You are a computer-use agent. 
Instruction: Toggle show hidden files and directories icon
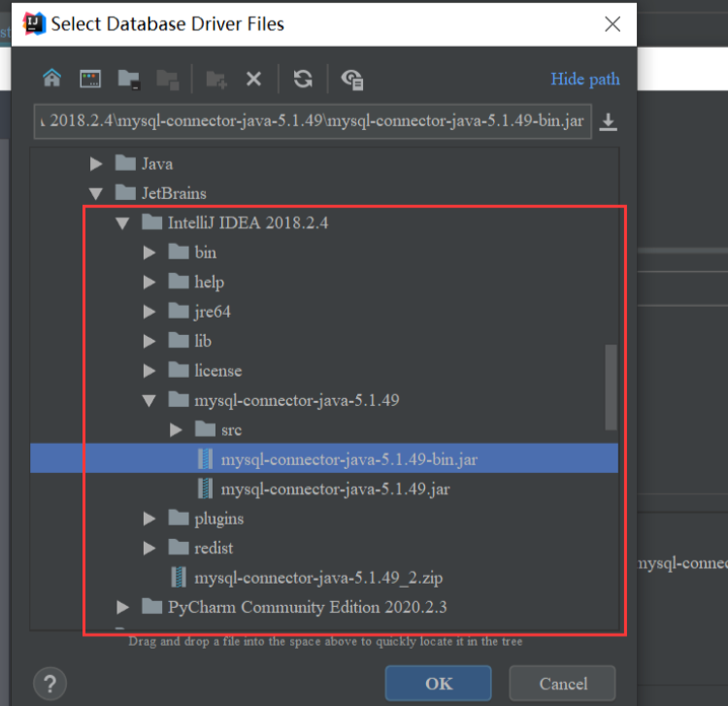point(352,80)
